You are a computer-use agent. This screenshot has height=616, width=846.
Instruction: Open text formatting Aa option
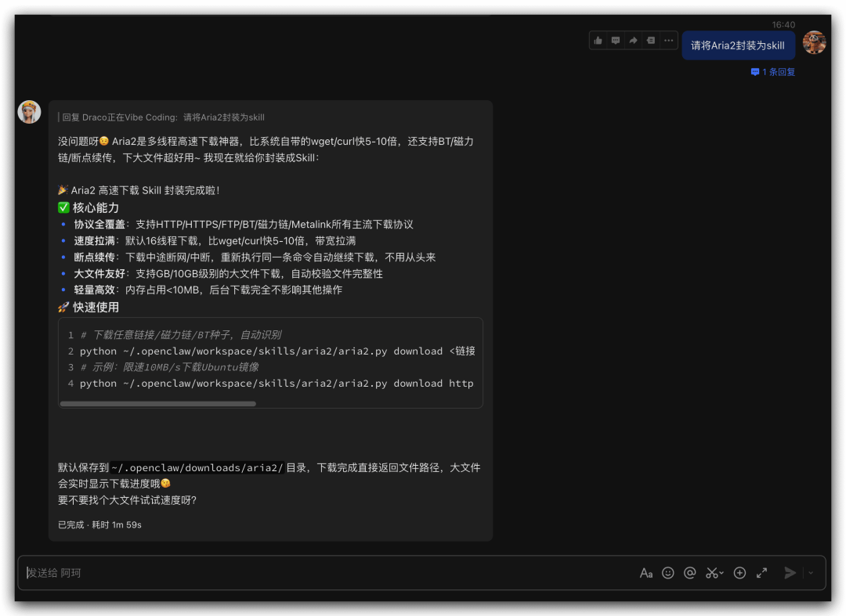pos(646,573)
